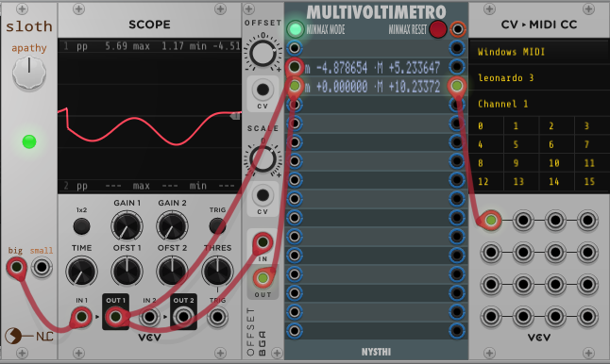The width and height of the screenshot is (610, 364).
Task: Click the Scope IN 2 jack
Action: pyautogui.click(x=149, y=317)
